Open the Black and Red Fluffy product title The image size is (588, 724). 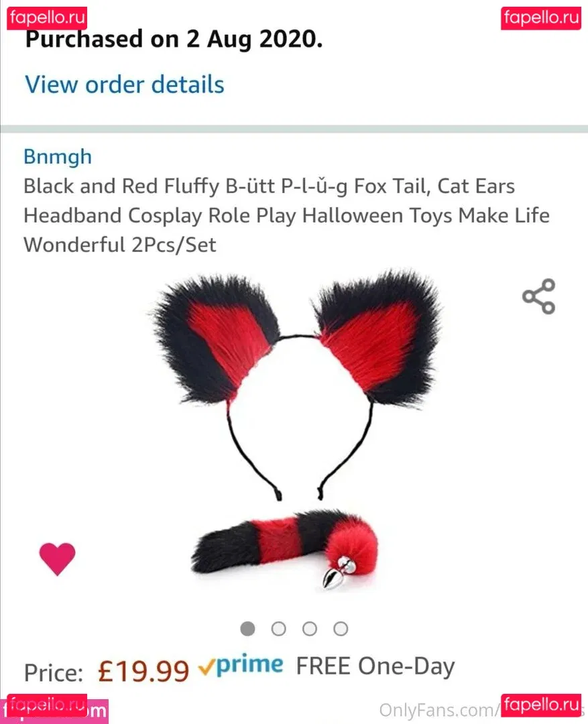pos(286,216)
